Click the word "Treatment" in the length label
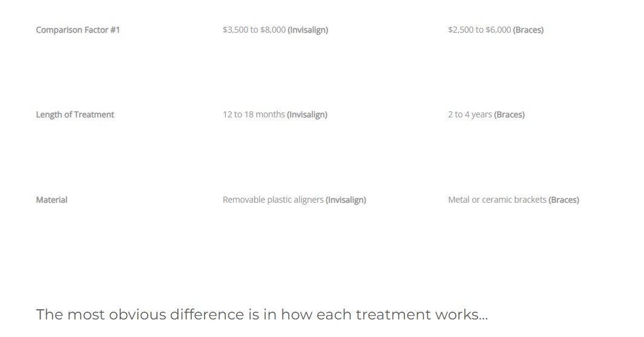Image resolution: width=644 pixels, height=337 pixels. pyautogui.click(x=94, y=114)
